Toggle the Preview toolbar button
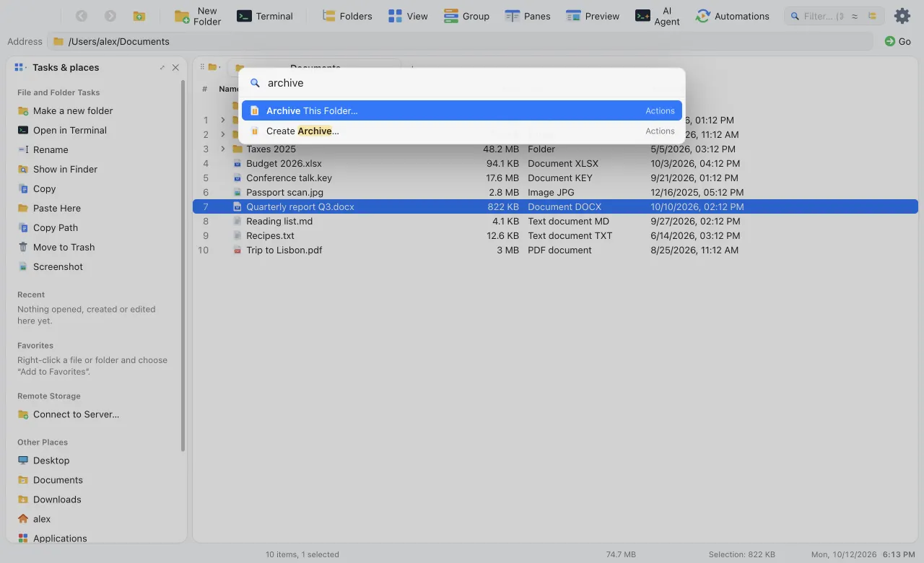Screen dimensions: 924x563 (x=593, y=16)
